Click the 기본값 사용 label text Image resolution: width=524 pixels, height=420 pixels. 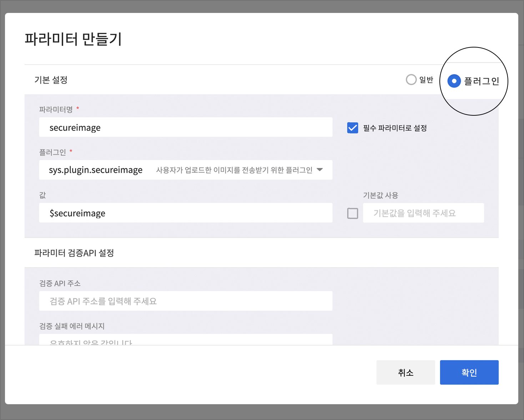[x=381, y=195]
